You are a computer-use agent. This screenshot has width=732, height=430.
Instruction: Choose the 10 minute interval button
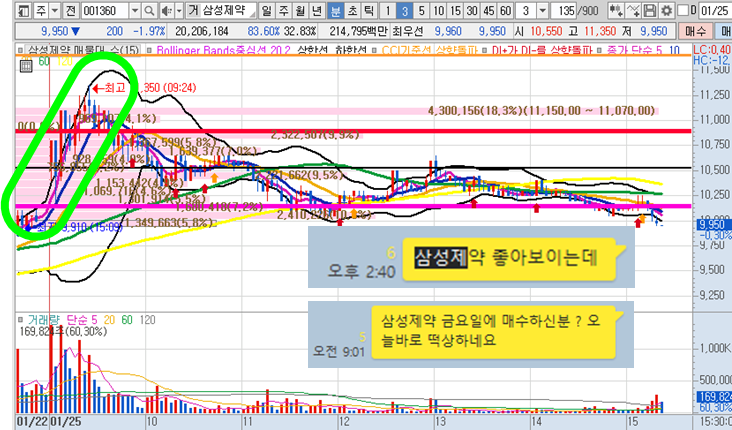coord(438,10)
